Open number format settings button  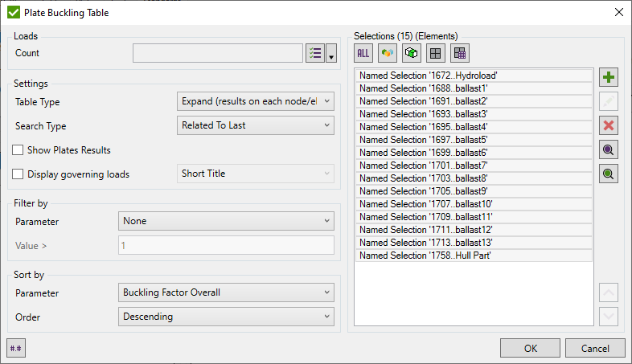tap(16, 348)
